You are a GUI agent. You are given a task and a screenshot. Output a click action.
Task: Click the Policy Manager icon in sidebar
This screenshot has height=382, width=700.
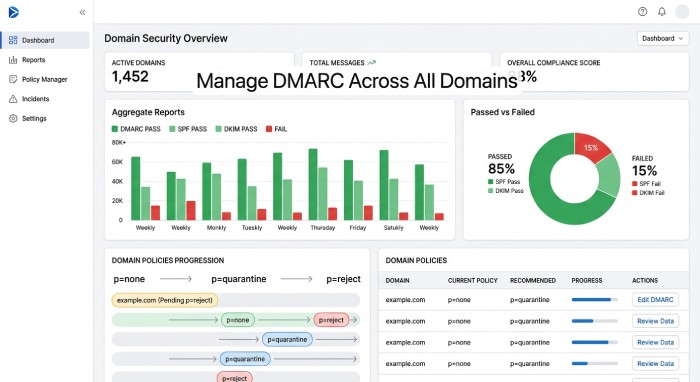pos(13,79)
